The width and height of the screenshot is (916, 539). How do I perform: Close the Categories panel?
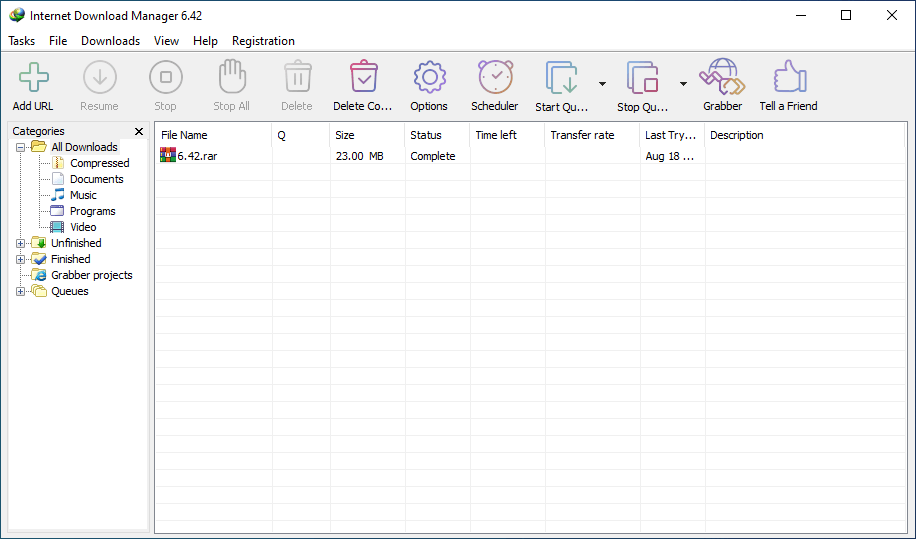(x=139, y=131)
